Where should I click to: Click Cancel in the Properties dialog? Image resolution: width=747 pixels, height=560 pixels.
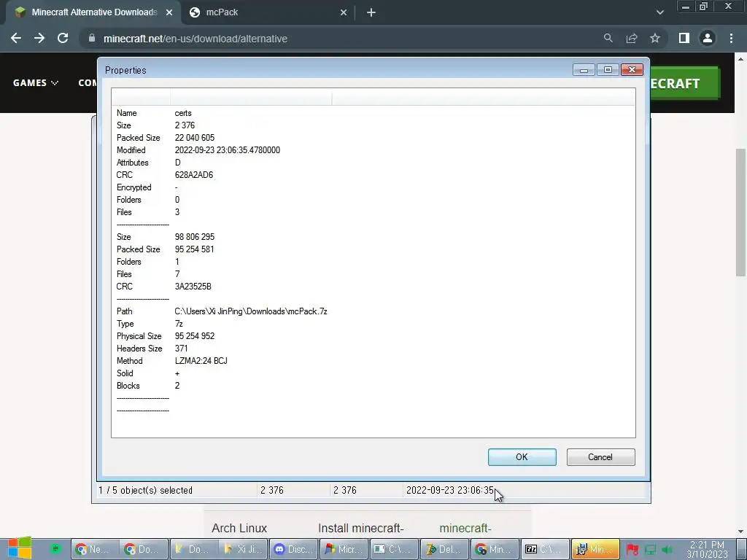600,456
